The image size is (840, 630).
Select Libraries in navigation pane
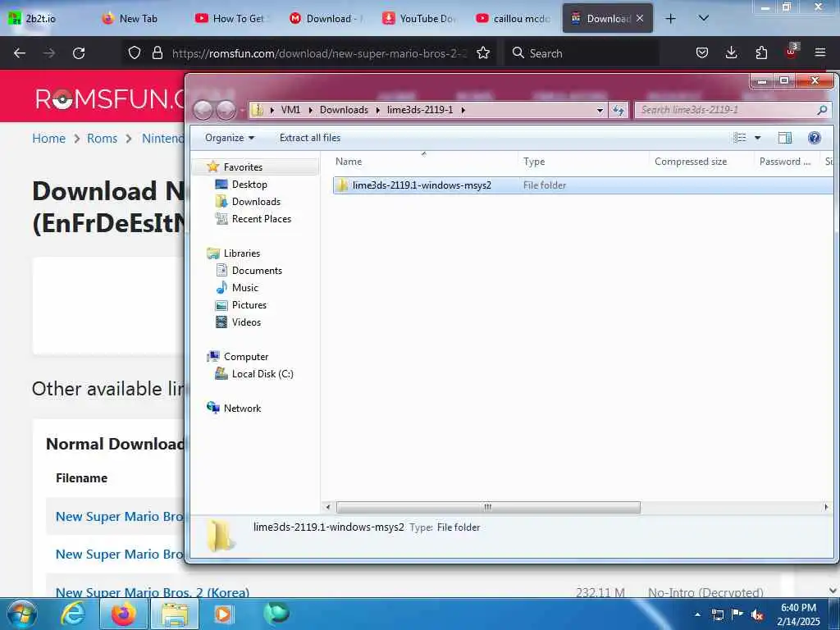point(242,253)
